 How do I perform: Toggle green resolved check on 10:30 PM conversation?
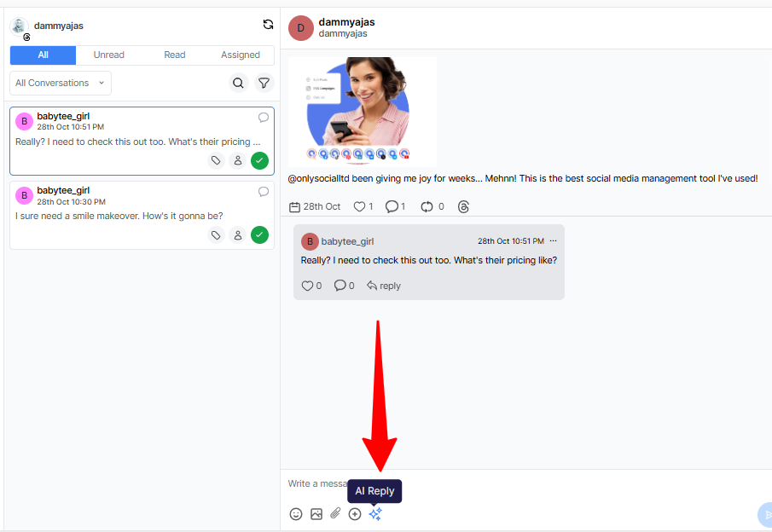click(x=259, y=234)
